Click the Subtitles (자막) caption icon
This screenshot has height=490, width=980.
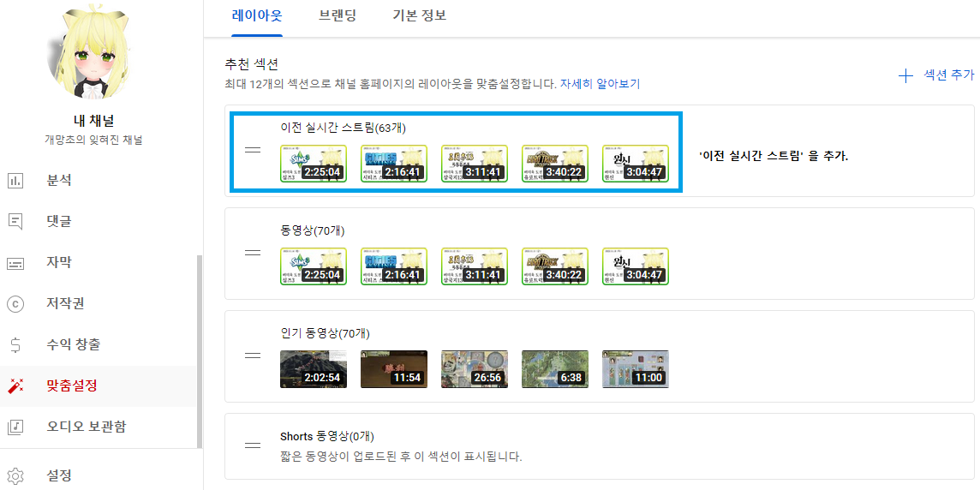15,263
